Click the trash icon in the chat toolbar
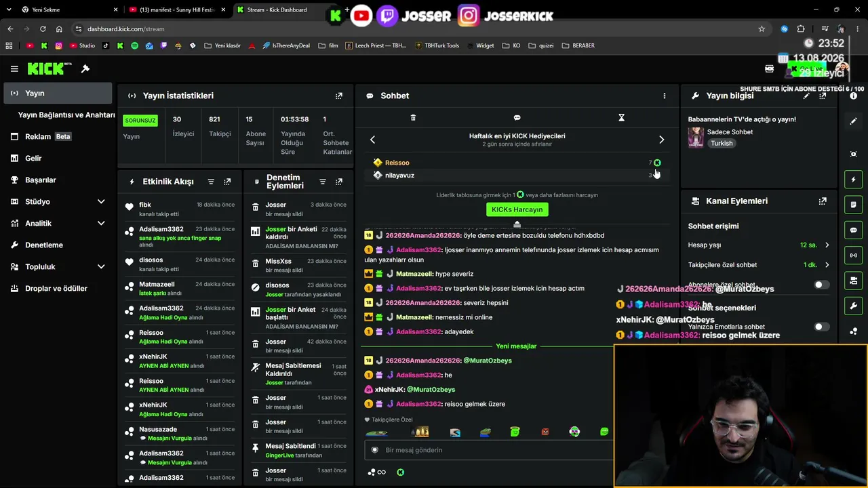The height and width of the screenshot is (488, 868). [x=413, y=117]
